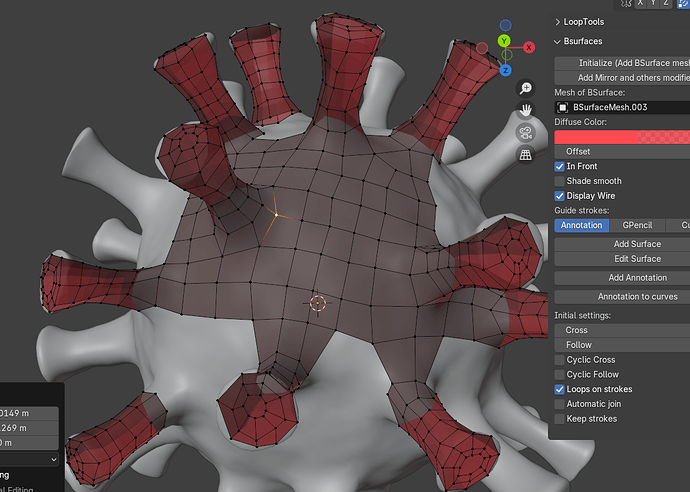Click the mesh icon beside BSurfaceMesh.003
The height and width of the screenshot is (492, 690).
[x=562, y=107]
